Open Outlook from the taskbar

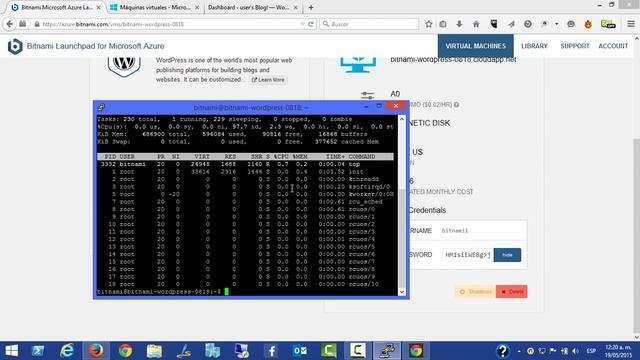coord(300,351)
